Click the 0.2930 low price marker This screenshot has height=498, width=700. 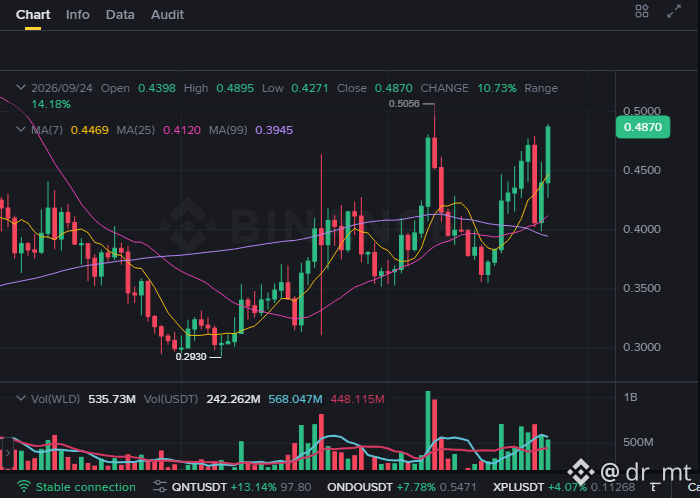pyautogui.click(x=191, y=357)
